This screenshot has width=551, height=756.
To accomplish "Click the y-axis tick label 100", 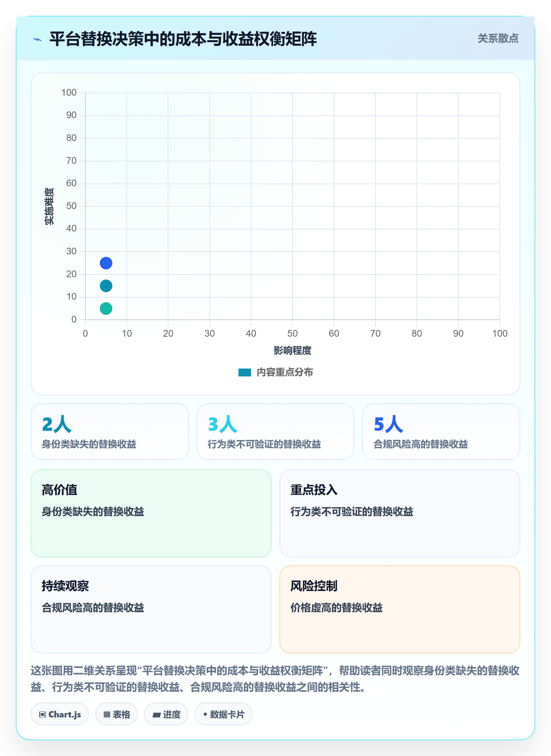I will (x=69, y=93).
